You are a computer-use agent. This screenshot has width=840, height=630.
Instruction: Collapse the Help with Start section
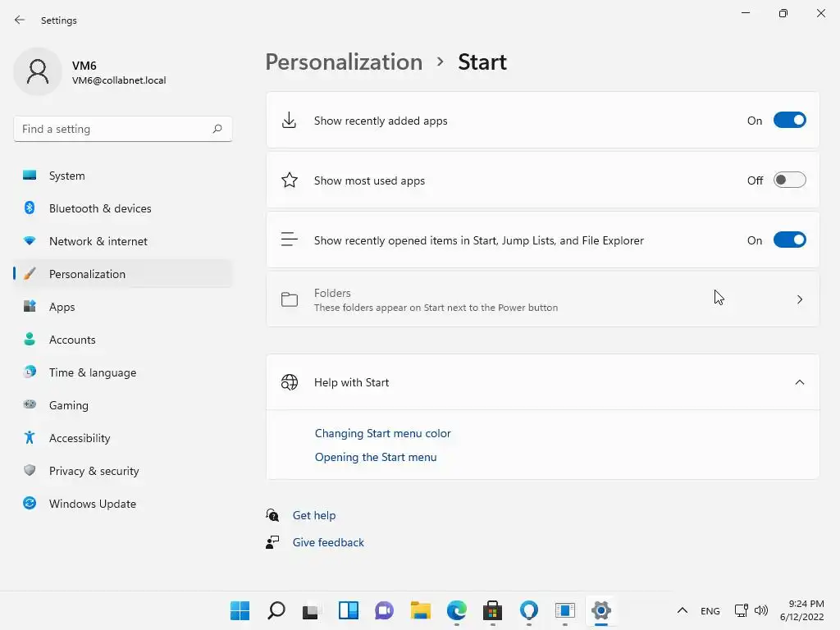click(x=800, y=382)
